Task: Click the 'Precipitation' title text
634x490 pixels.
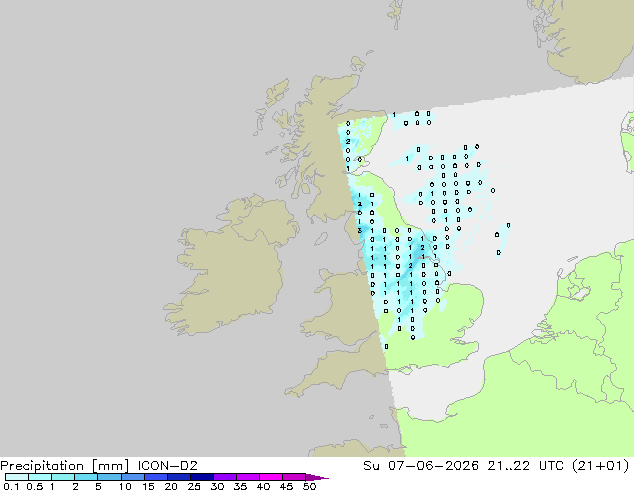Action: point(42,466)
